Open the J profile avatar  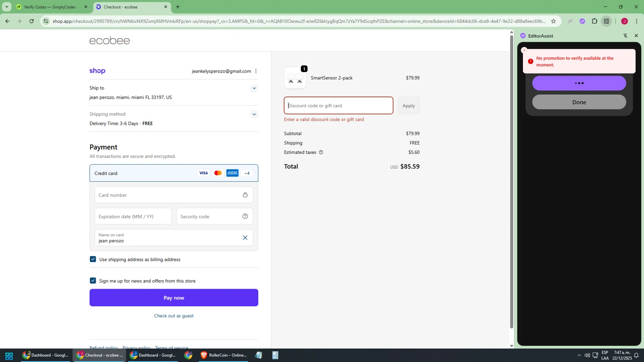pos(625,21)
